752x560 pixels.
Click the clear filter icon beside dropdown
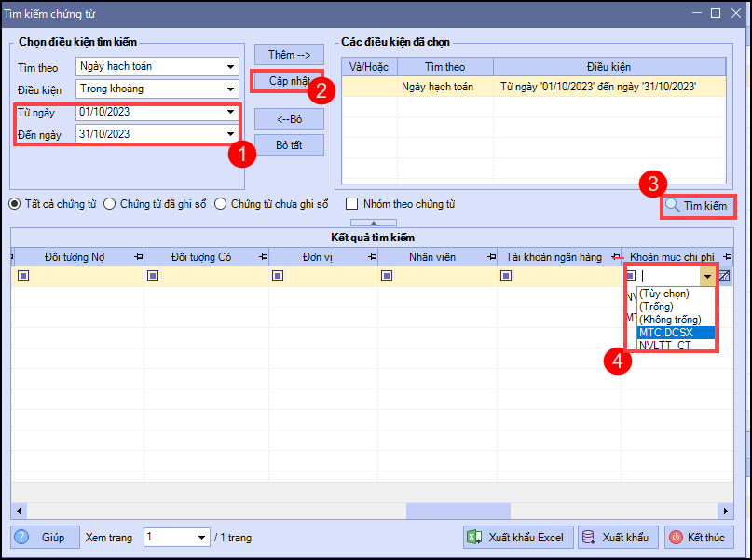[725, 276]
